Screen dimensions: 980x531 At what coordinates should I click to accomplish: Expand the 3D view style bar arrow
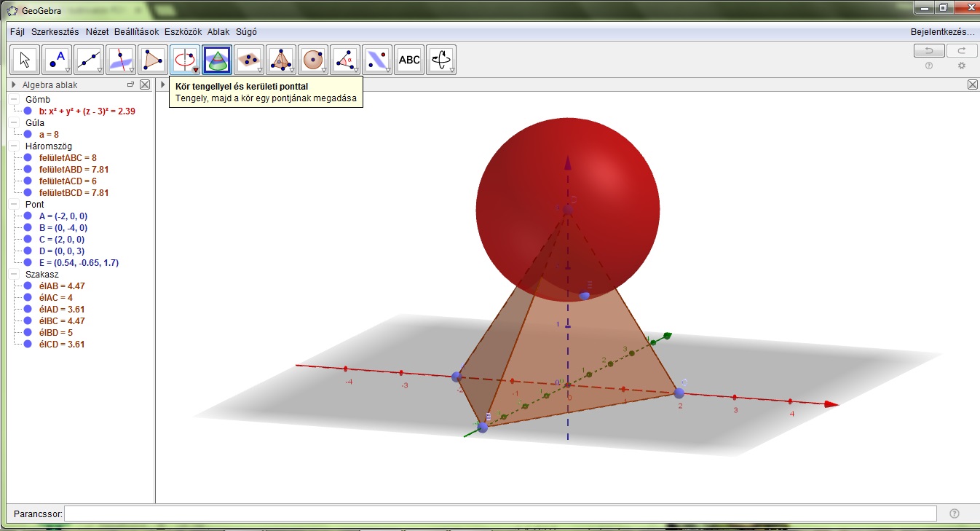pos(163,84)
